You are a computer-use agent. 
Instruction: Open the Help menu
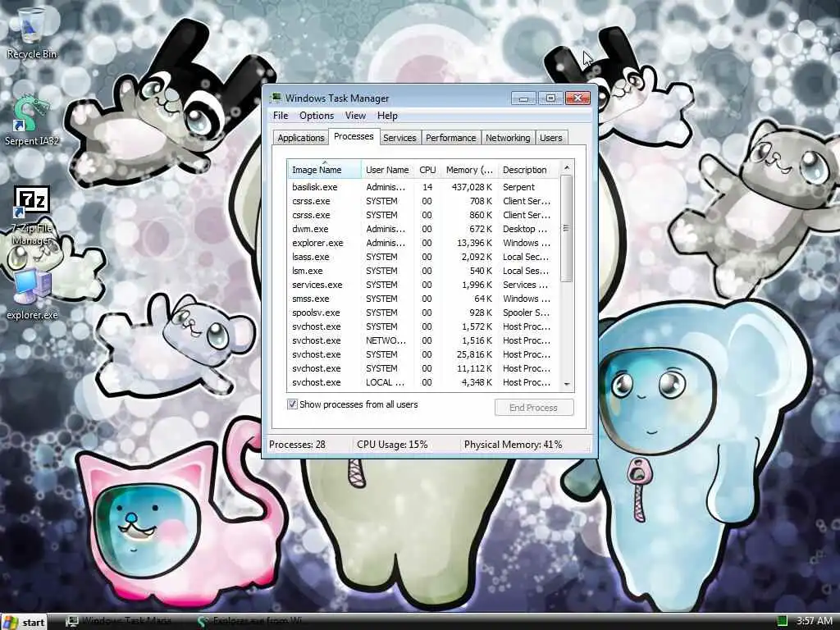click(387, 115)
